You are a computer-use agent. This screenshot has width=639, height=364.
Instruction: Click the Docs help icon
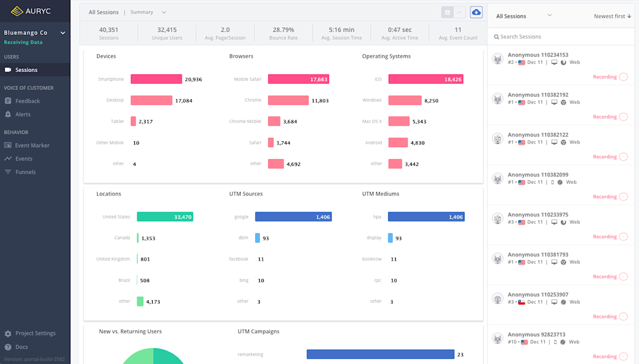tap(8, 347)
